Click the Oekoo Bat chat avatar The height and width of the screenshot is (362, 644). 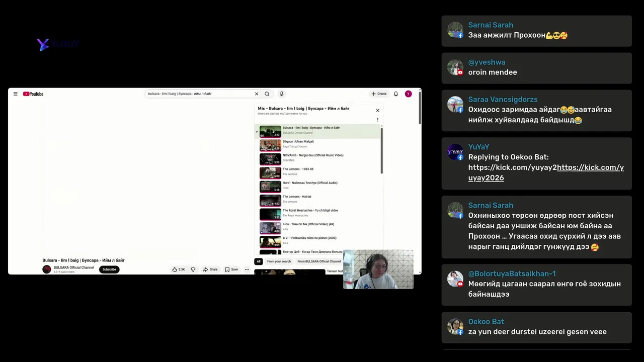[x=455, y=326]
